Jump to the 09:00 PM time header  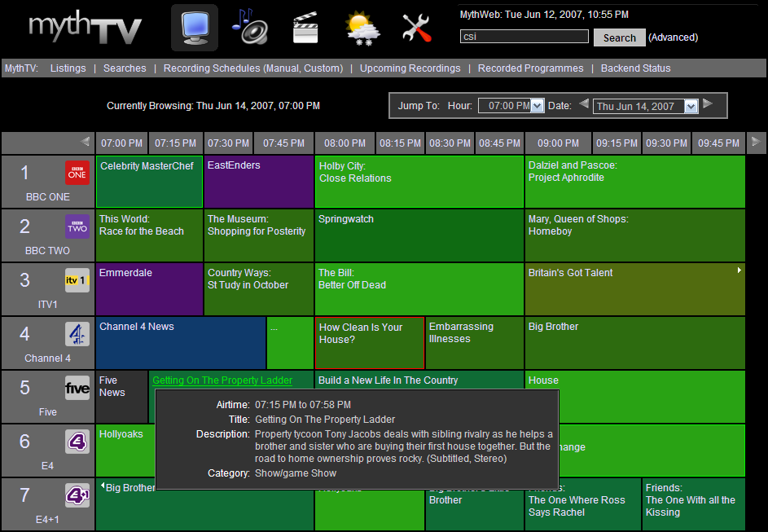pyautogui.click(x=558, y=143)
